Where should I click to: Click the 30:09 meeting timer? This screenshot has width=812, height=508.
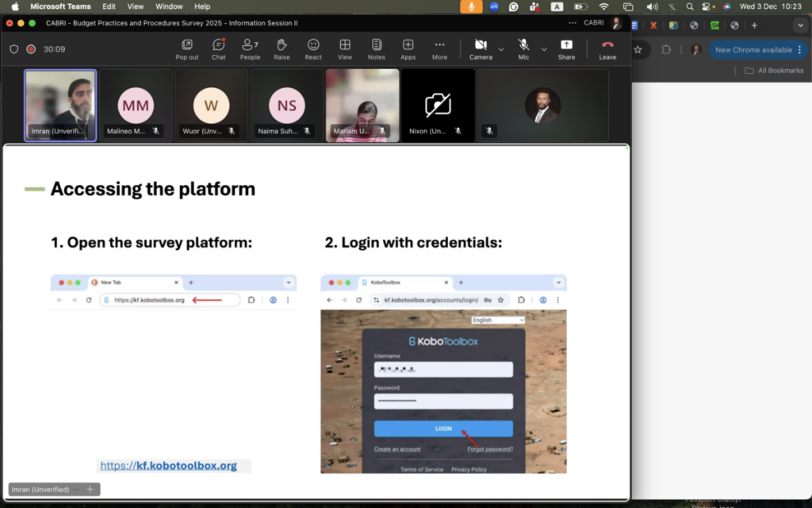55,49
